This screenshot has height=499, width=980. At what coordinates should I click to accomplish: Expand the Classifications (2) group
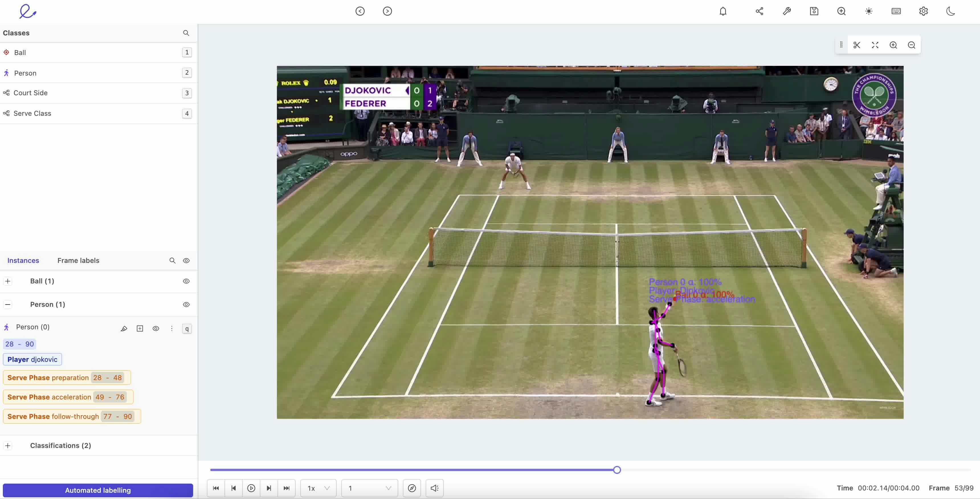click(x=8, y=445)
